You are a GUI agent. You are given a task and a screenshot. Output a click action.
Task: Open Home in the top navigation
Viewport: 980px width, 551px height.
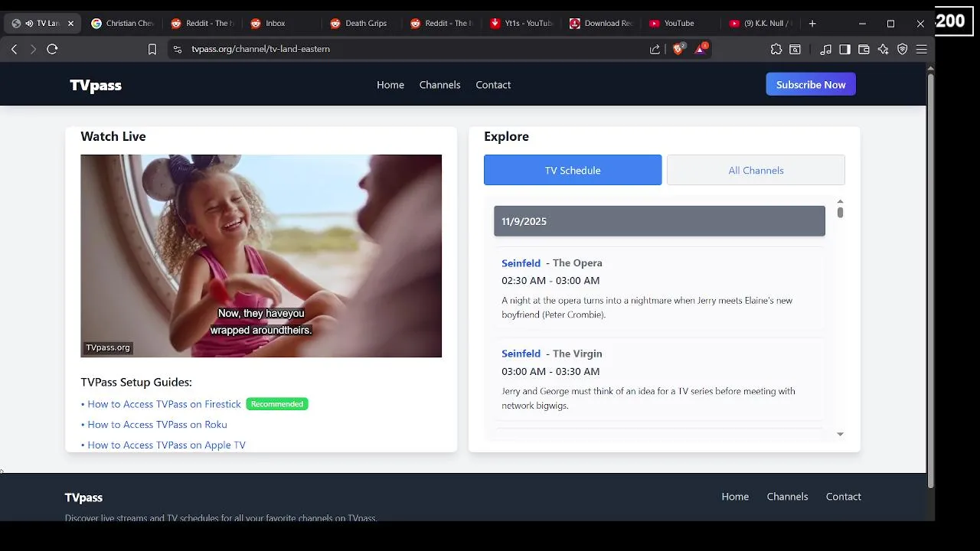(390, 85)
